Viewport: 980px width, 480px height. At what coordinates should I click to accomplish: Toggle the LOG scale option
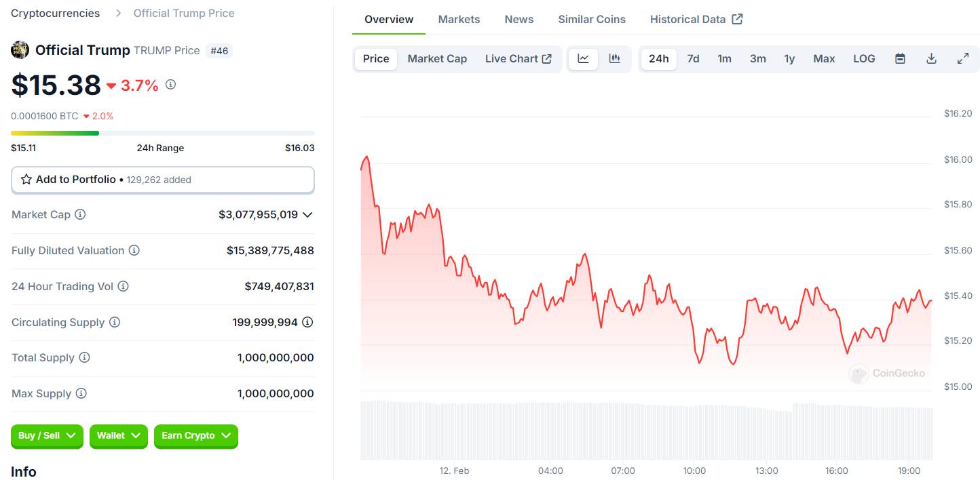click(x=864, y=59)
